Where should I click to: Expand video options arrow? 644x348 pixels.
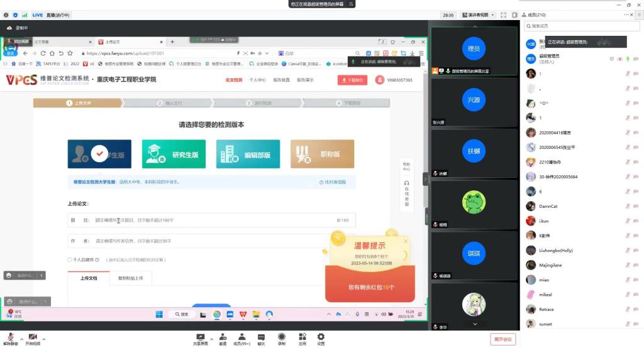click(x=44, y=339)
